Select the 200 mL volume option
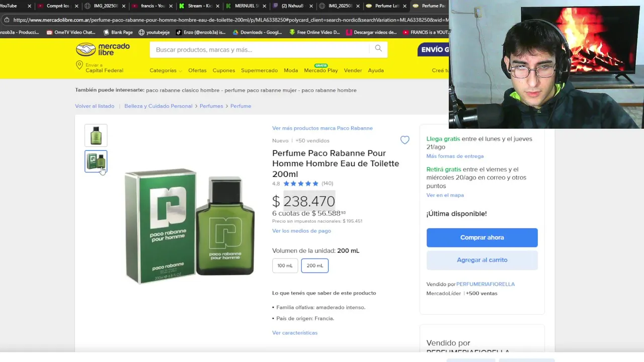Viewport: 644px width, 362px height. click(x=315, y=265)
